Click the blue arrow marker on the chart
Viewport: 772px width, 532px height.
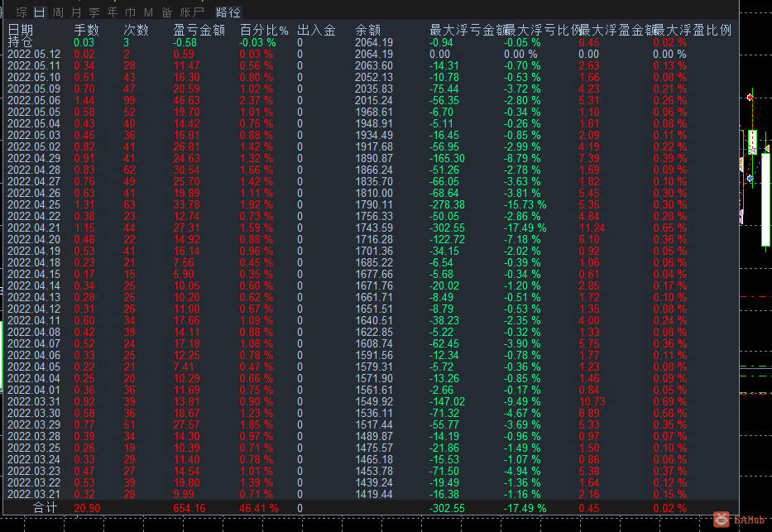(750, 178)
